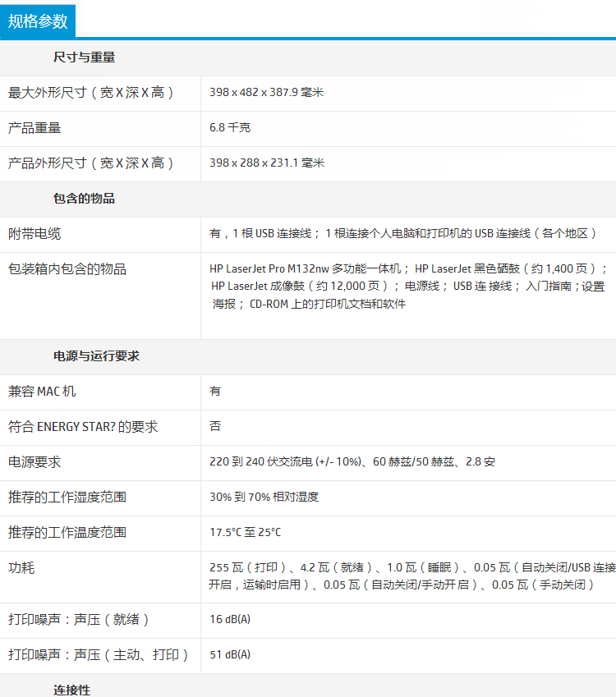Click the 打印噪声：声压（就绪）label

(x=78, y=620)
